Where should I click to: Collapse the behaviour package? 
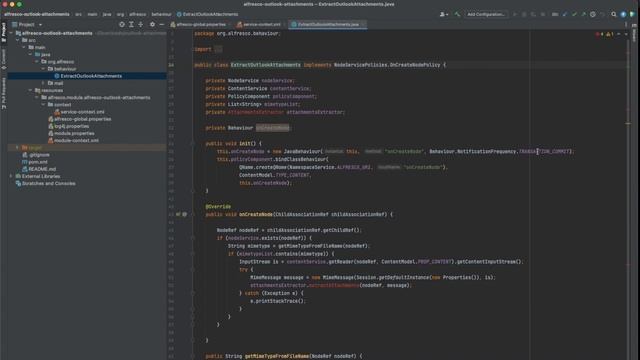(44, 69)
